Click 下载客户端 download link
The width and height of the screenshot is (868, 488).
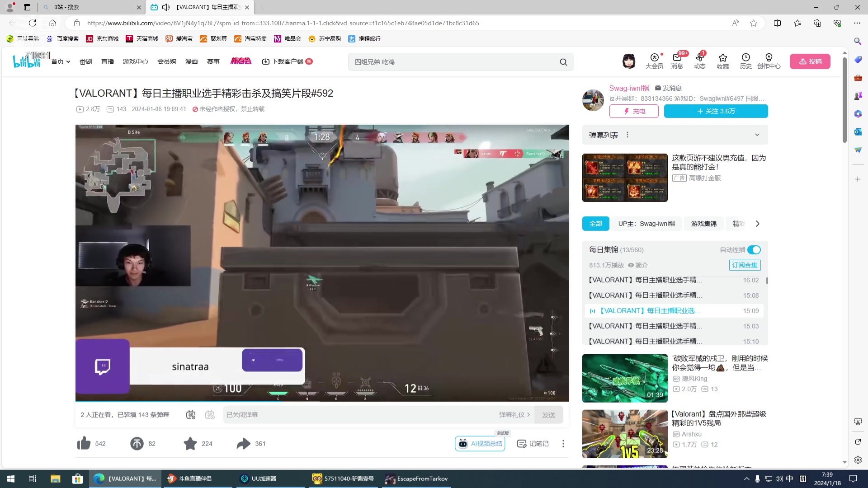click(287, 61)
